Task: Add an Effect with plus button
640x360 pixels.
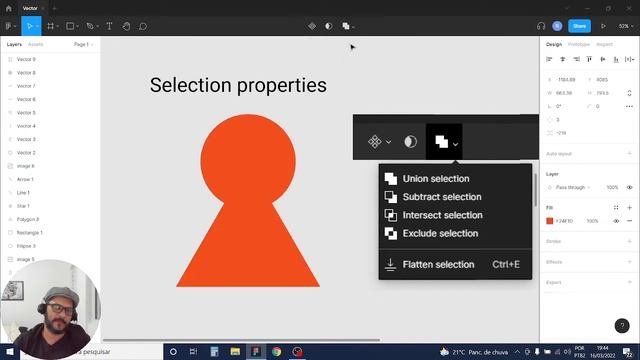Action: click(x=629, y=262)
